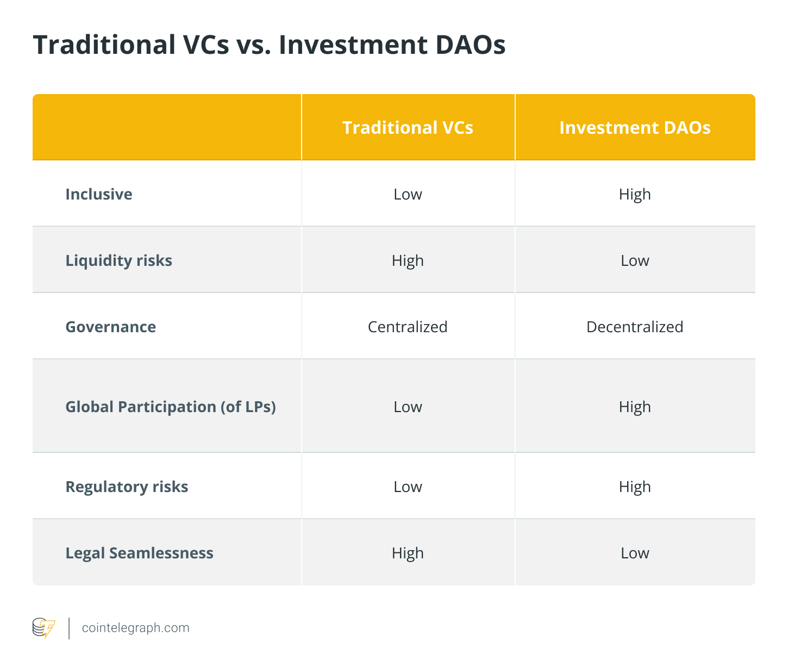Click the Decentralized cell under Investment DAOs
The image size is (788, 672).
pos(635,327)
